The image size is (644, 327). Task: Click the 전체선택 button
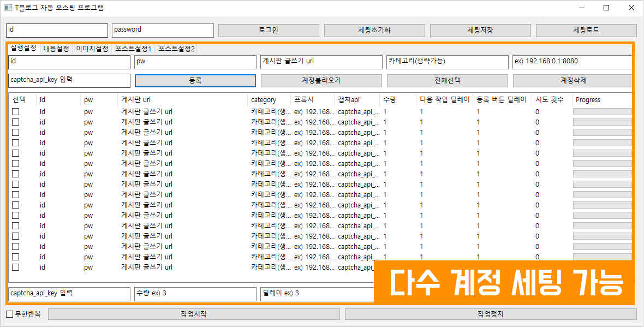click(447, 80)
